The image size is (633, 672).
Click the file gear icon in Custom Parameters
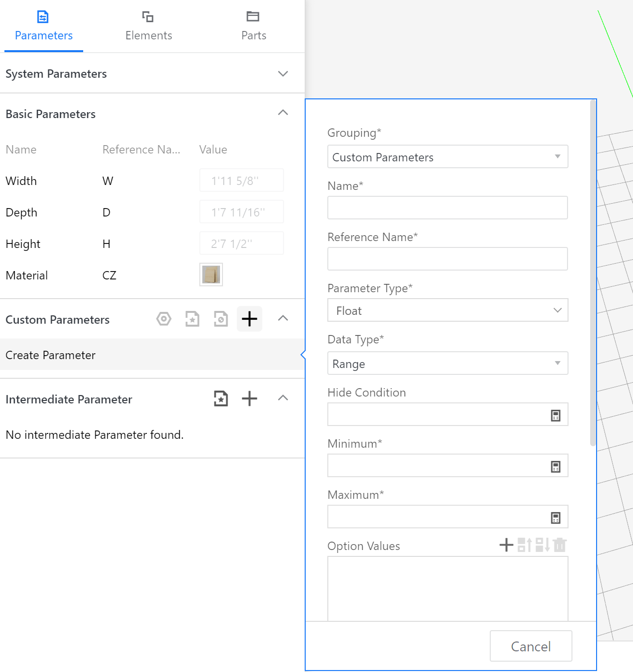tap(221, 319)
